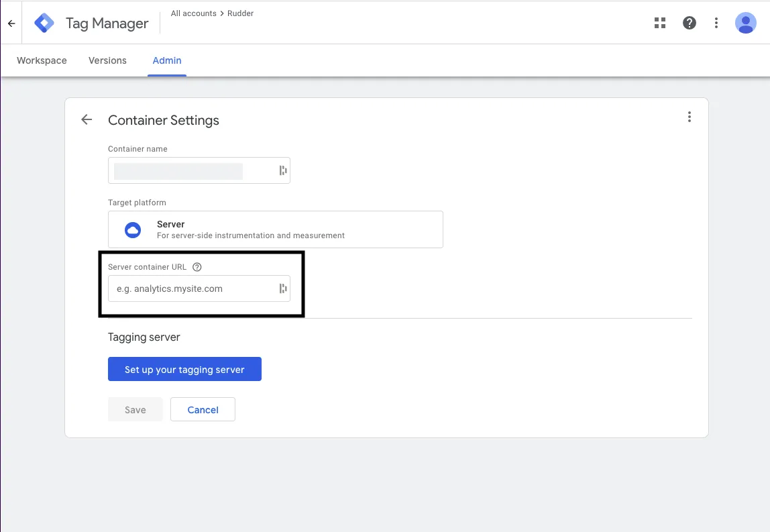
Task: Click the Tagging server heading
Action: point(144,337)
